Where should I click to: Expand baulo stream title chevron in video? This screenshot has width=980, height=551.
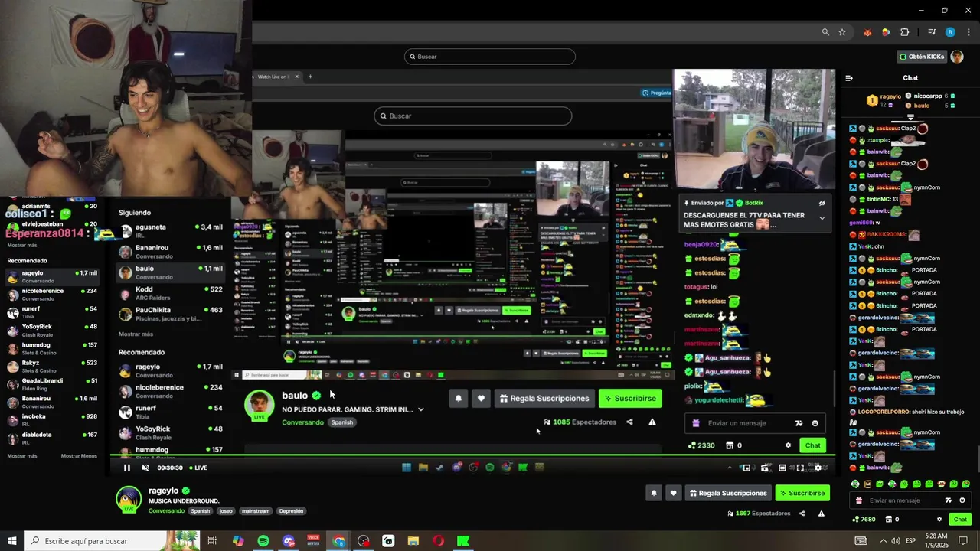click(x=420, y=409)
